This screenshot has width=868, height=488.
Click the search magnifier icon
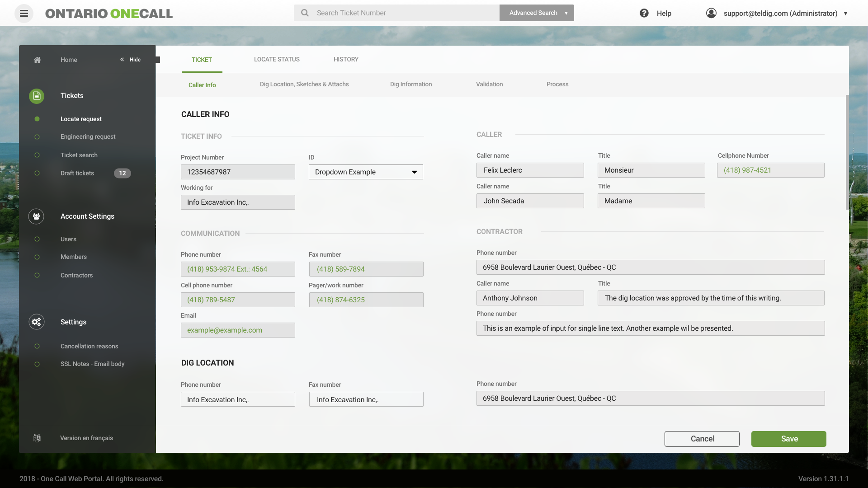[x=305, y=13]
